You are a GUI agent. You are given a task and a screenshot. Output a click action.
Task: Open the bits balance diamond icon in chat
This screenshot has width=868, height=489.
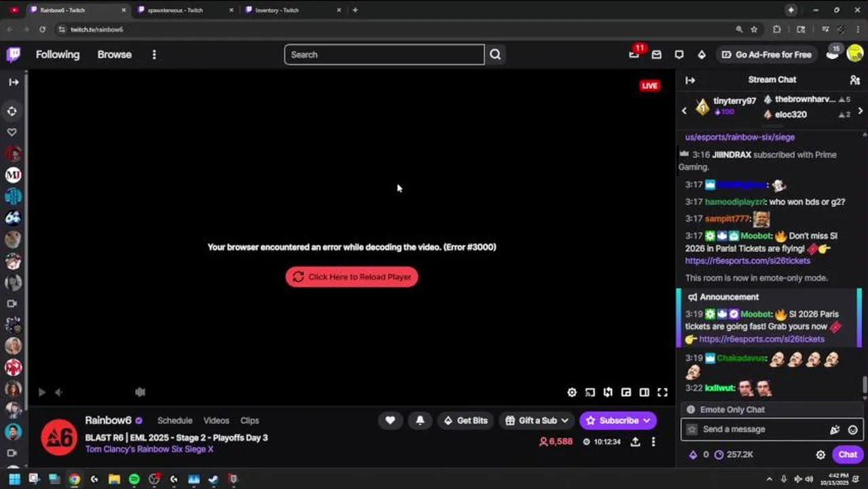point(693,455)
